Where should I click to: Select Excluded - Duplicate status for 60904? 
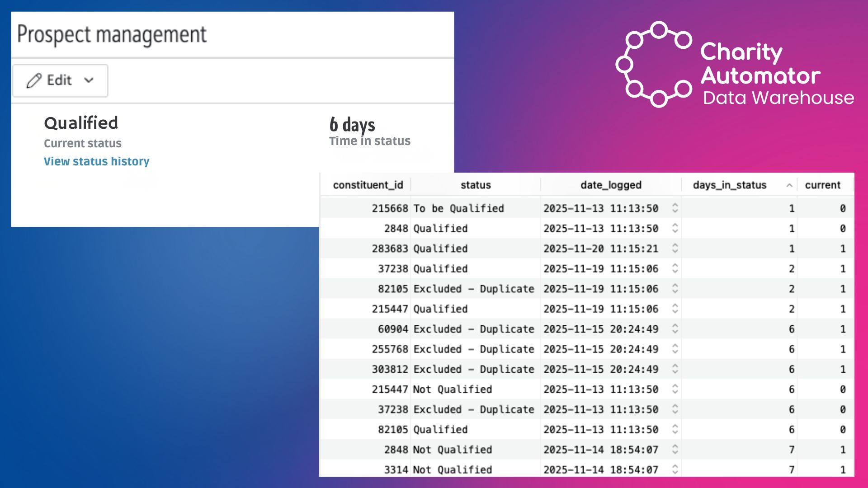474,329
